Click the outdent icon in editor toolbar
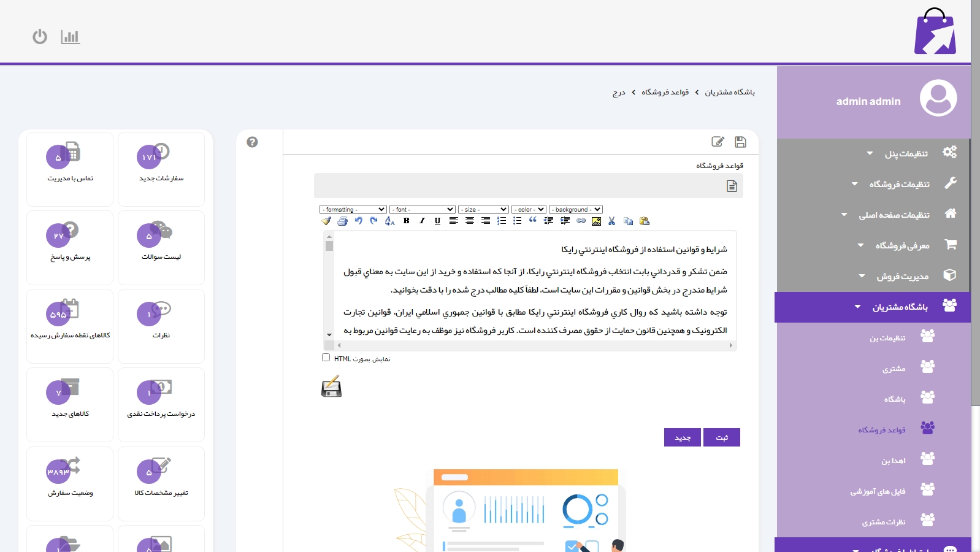This screenshot has height=552, width=980. [x=549, y=221]
